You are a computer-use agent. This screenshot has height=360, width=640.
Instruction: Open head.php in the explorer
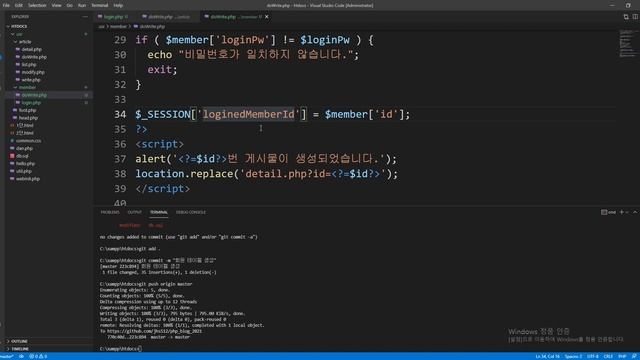[x=28, y=118]
